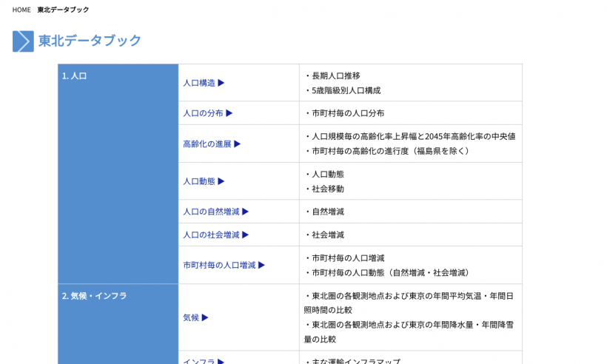Open the インフラ link
Screen dimensions: 607x364
tap(204, 361)
